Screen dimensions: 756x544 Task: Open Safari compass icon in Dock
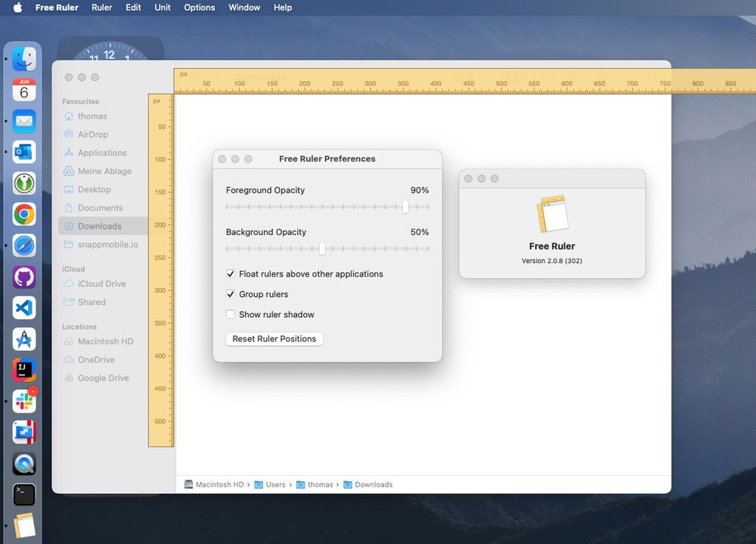tap(24, 246)
